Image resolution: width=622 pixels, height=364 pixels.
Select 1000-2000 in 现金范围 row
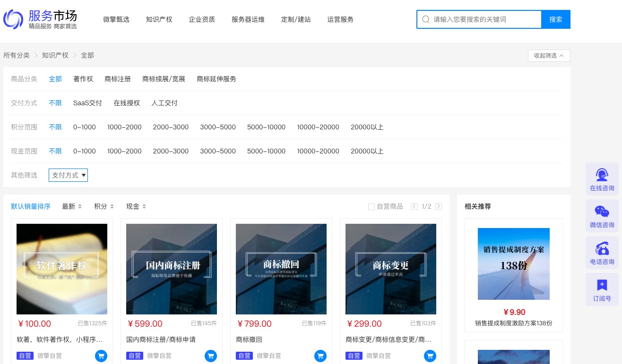tap(124, 151)
